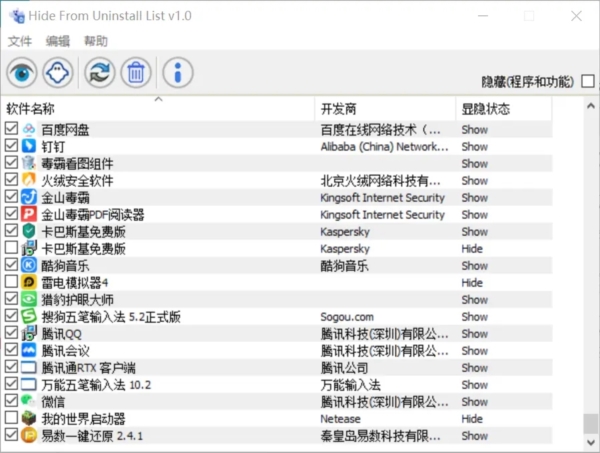This screenshot has height=453, width=600.
Task: Sort by the 开发商 column header
Action: point(385,109)
